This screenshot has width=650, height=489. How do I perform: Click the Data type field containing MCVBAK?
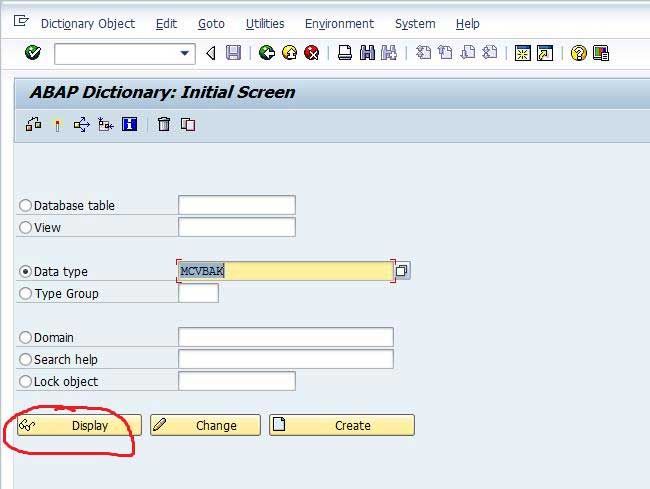point(286,271)
